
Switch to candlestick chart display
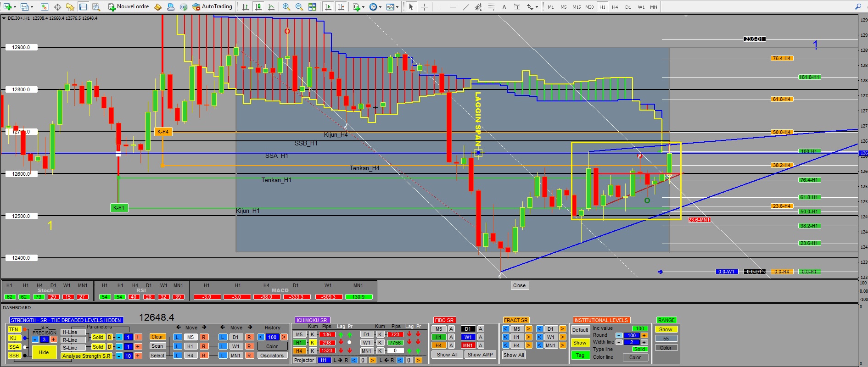click(x=258, y=7)
